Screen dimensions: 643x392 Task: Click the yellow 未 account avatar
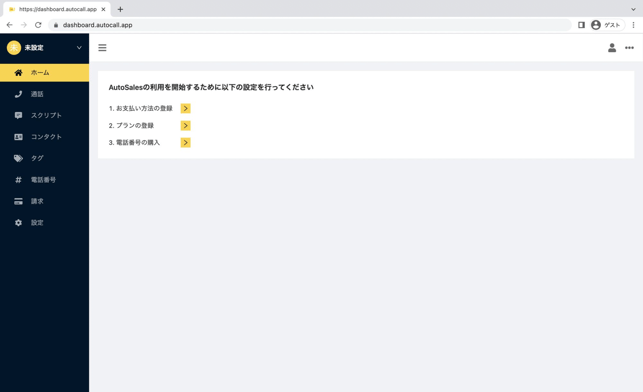point(14,48)
